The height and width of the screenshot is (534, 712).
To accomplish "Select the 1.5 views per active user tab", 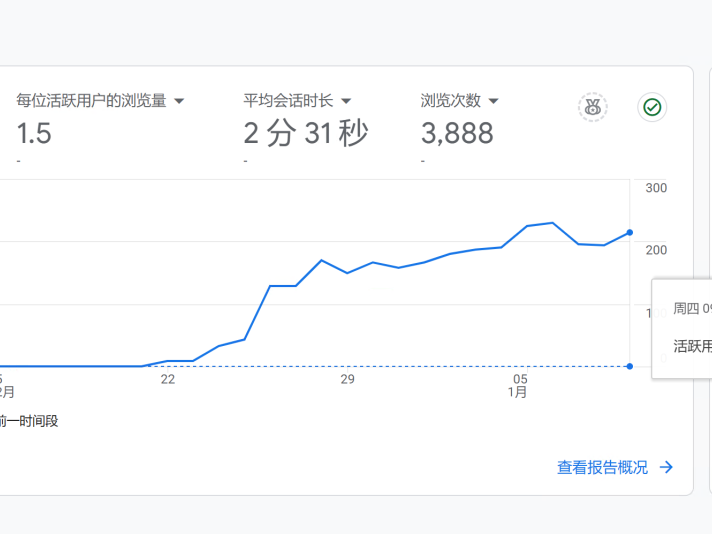I will 34,132.
